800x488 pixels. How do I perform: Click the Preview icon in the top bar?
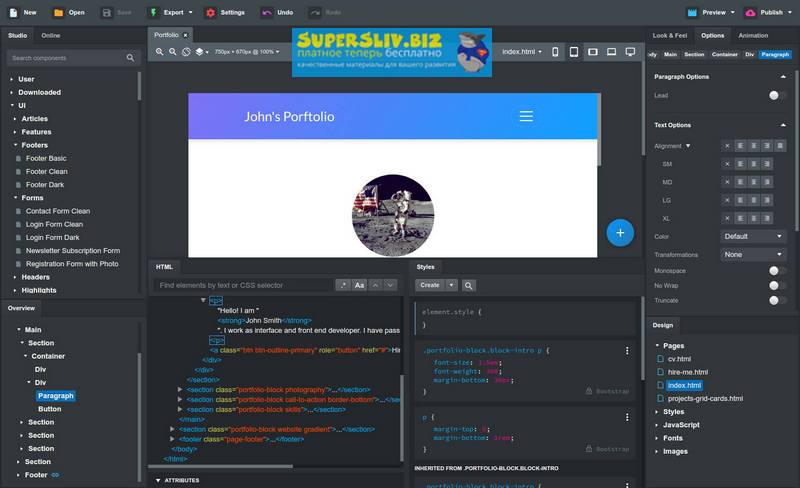[x=692, y=13]
